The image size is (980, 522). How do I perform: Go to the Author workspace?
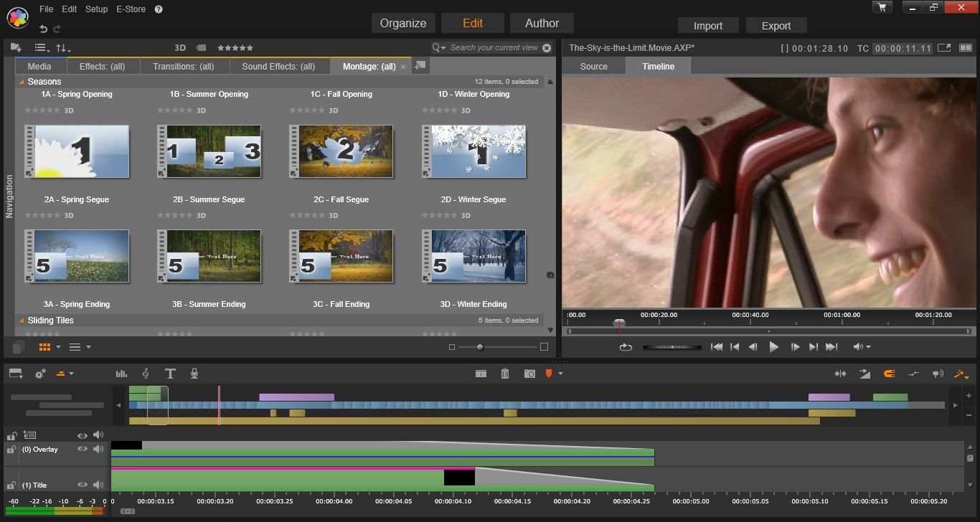tap(542, 23)
